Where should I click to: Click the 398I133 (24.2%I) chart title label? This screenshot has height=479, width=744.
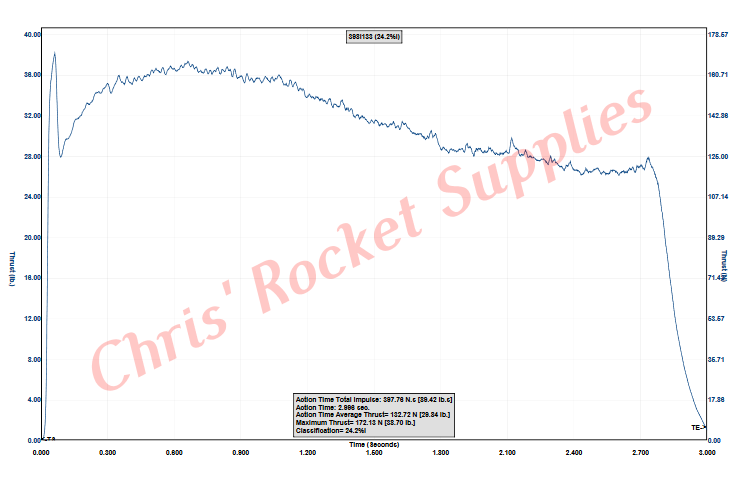(374, 36)
